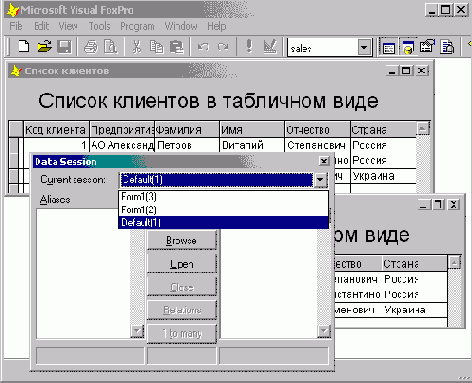Click scroll up arrow in second form grid

pyautogui.click(x=454, y=262)
